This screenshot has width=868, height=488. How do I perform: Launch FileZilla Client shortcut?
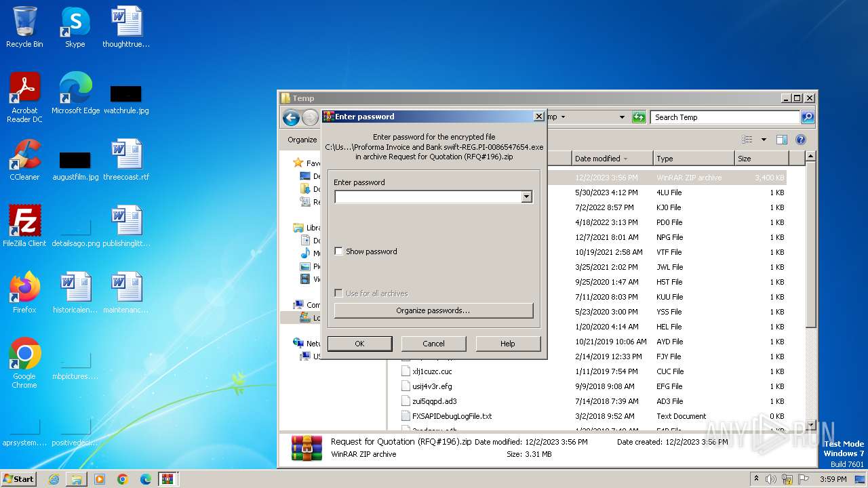24,226
